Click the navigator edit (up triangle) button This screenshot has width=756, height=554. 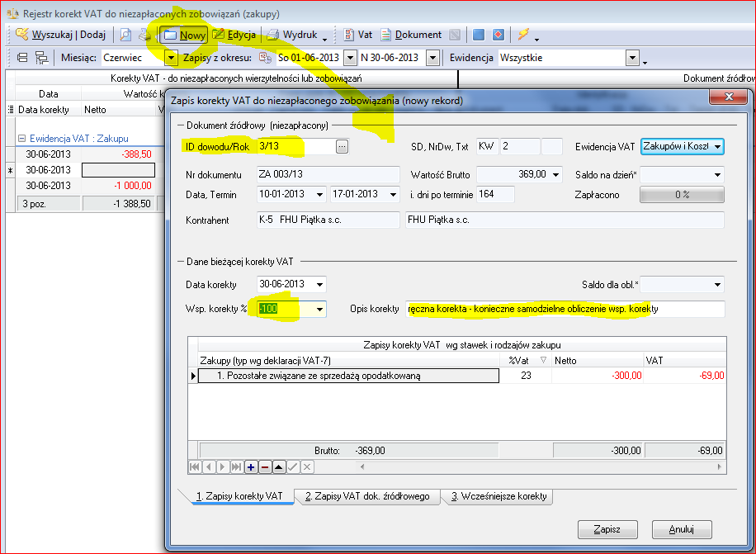[279, 466]
